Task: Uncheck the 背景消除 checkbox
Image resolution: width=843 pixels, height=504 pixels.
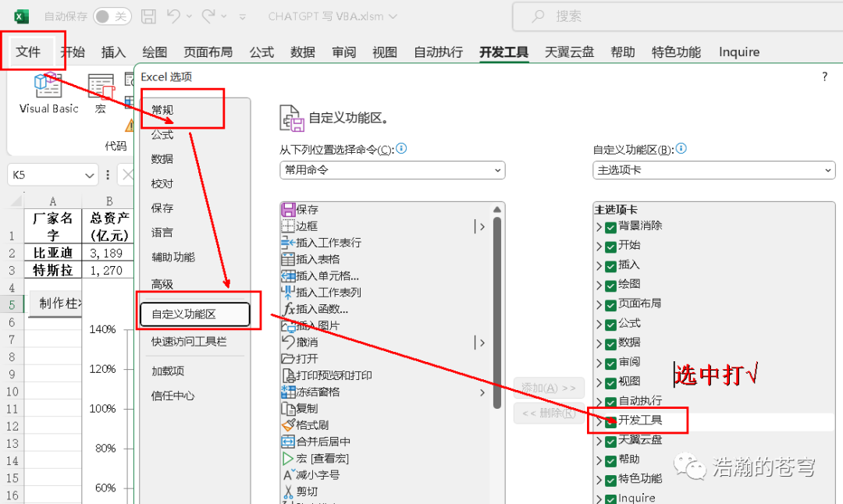Action: (x=610, y=227)
